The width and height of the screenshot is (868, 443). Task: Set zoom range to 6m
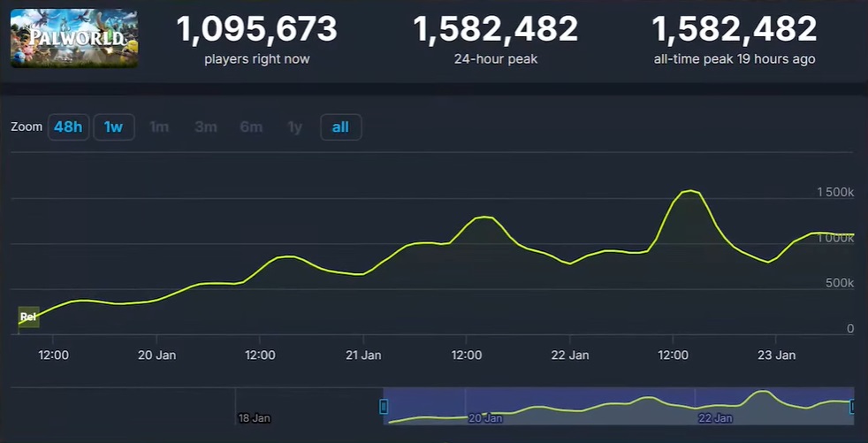coord(251,127)
